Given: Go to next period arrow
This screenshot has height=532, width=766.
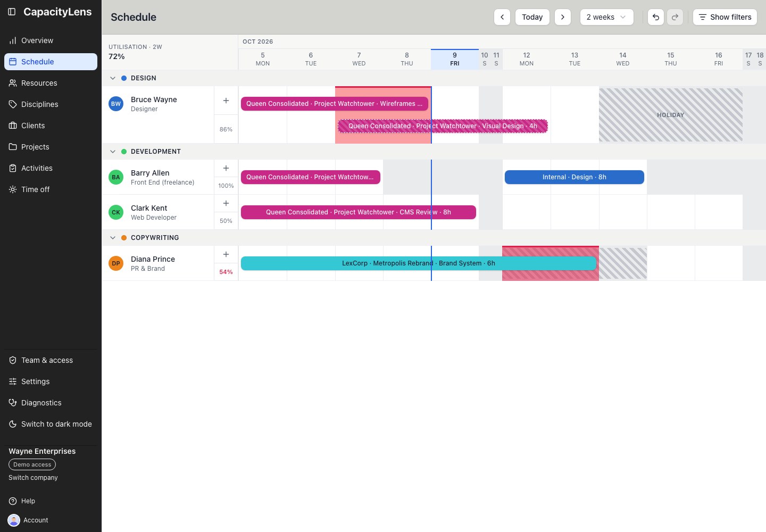Looking at the screenshot, I should click(x=563, y=17).
